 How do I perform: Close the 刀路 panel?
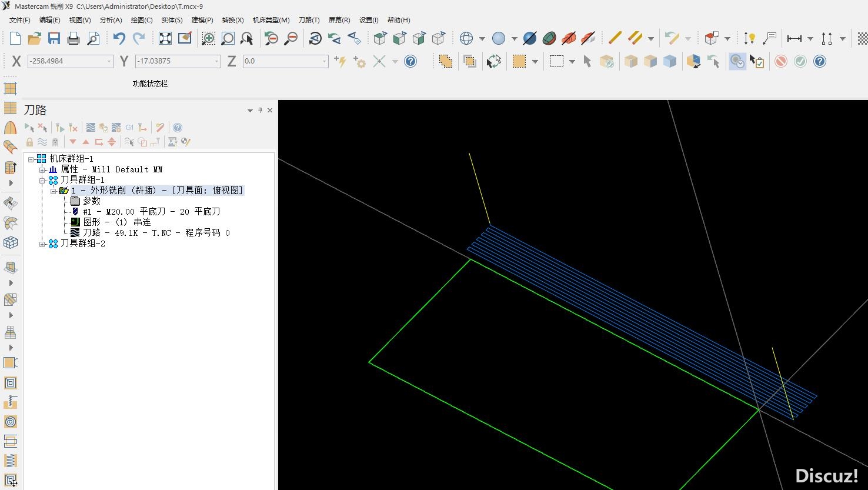tap(270, 110)
